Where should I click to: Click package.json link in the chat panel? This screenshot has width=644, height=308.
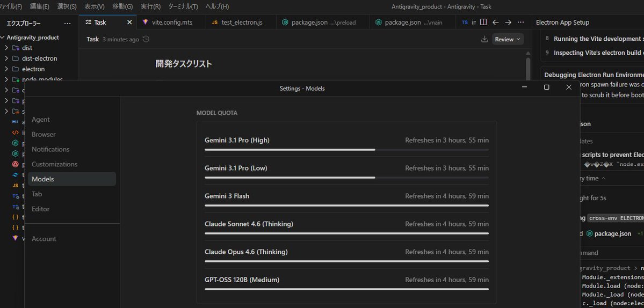coord(612,234)
